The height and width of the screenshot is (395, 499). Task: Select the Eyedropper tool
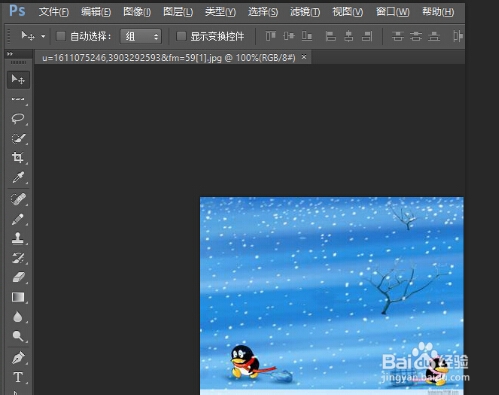pos(18,177)
